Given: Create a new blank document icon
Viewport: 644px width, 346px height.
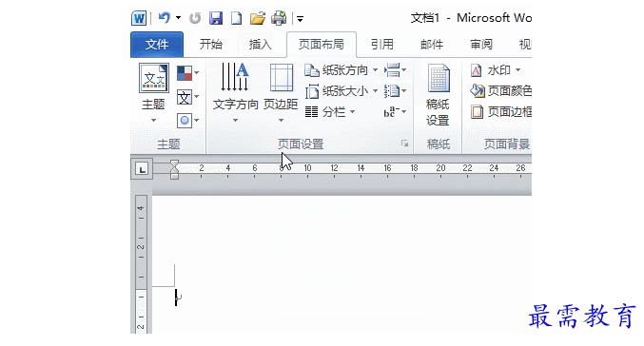Looking at the screenshot, I should click(236, 18).
